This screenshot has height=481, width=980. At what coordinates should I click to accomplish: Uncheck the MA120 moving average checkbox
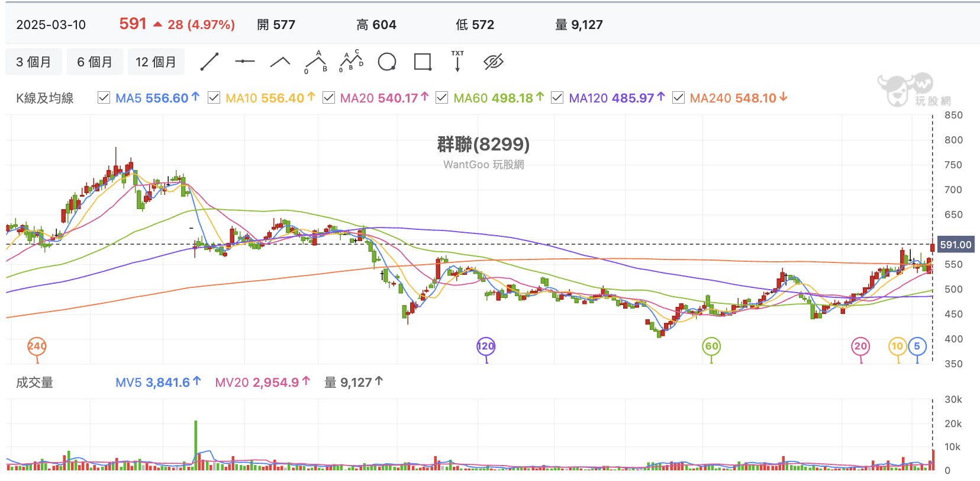(x=557, y=98)
